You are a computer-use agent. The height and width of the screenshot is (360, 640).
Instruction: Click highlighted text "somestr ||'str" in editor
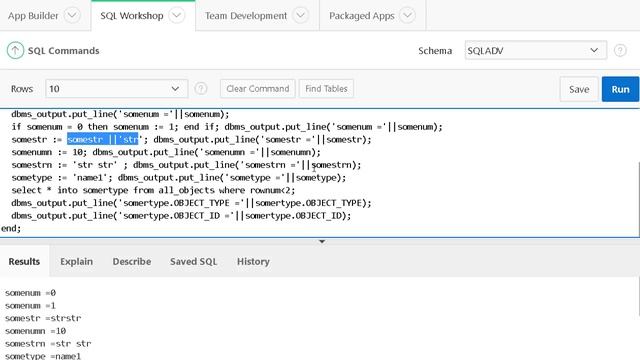(x=103, y=140)
